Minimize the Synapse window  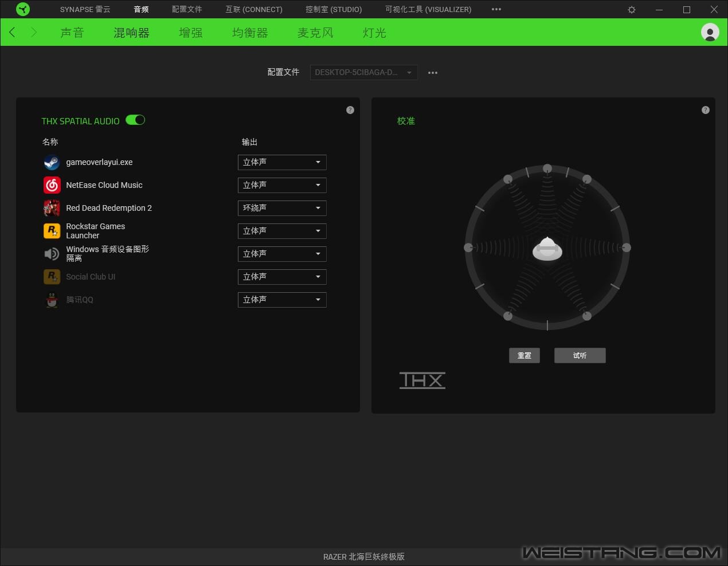click(x=659, y=10)
